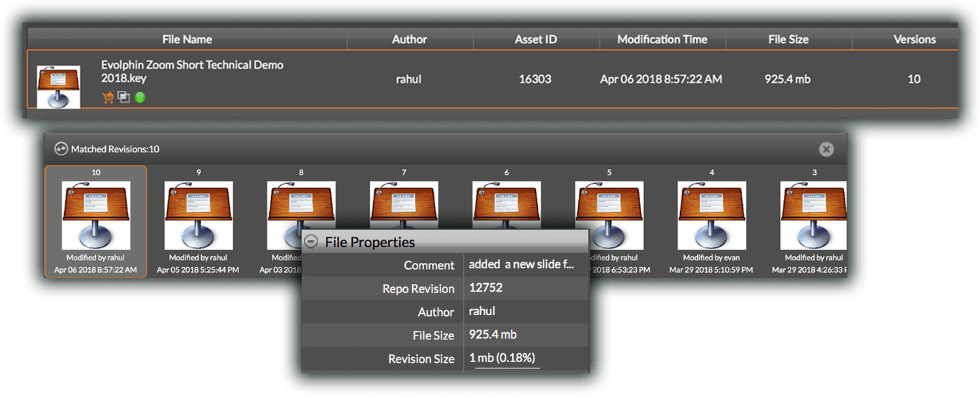The image size is (980, 395).
Task: Click the orange cart icon under the file name
Action: pos(108,97)
